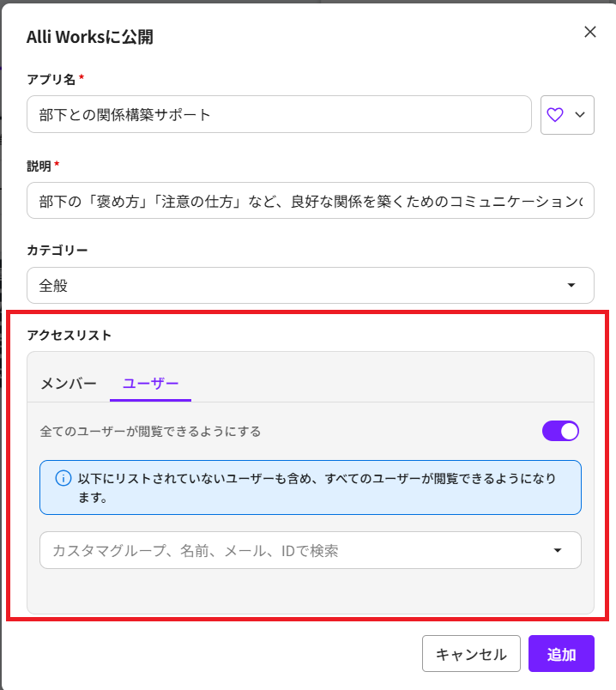The height and width of the screenshot is (690, 616).
Task: Expand the chevron beside the heart icon
Action: coord(580,115)
